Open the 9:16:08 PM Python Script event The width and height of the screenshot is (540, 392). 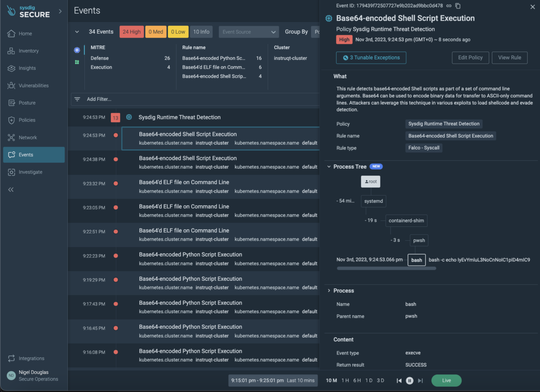point(194,355)
